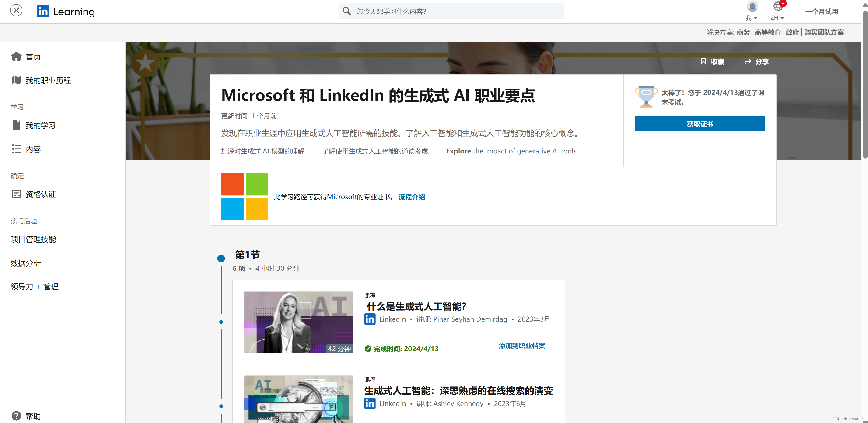This screenshot has height=423, width=868.
Task: Select the 项目管理技能 topic
Action: tap(33, 239)
